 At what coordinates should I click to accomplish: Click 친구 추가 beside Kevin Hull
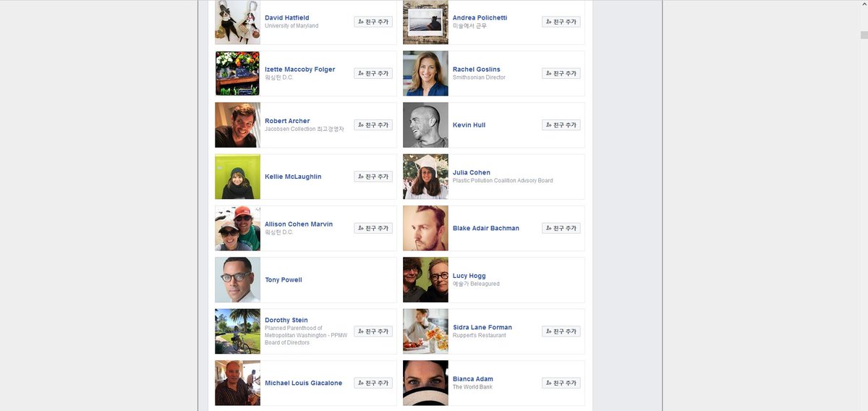(561, 125)
